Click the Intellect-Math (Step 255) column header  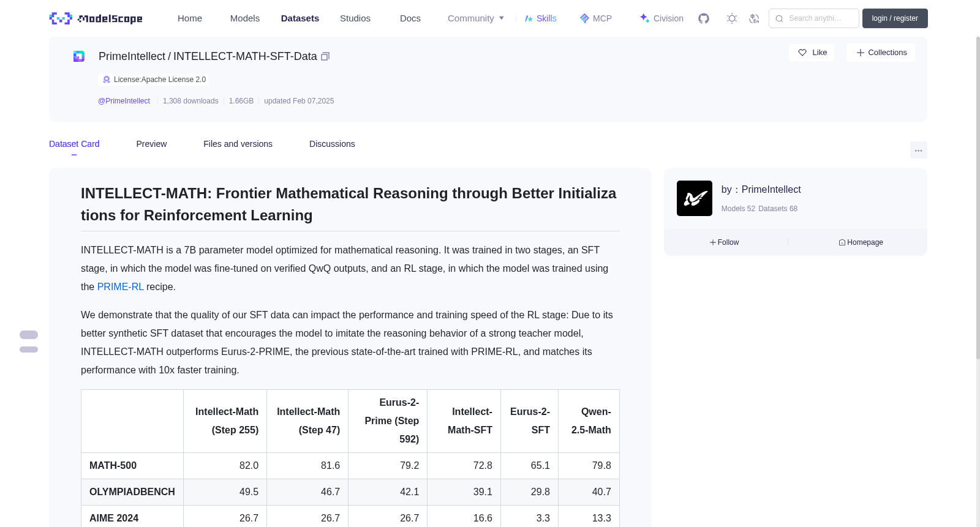225,421
